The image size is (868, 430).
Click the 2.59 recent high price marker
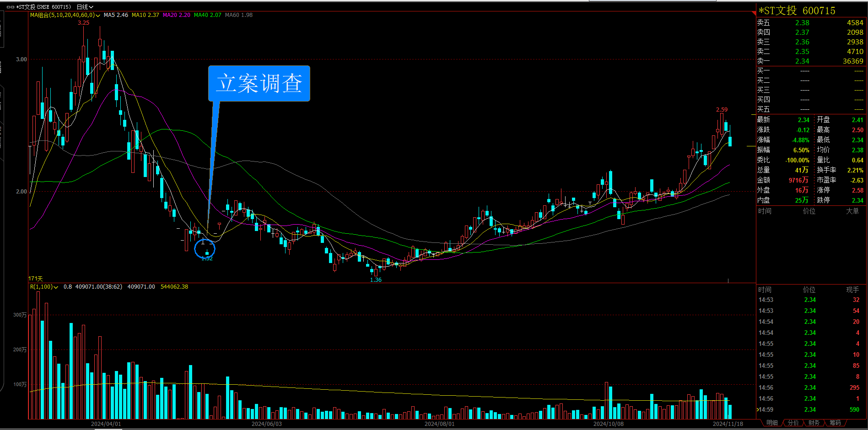point(722,110)
